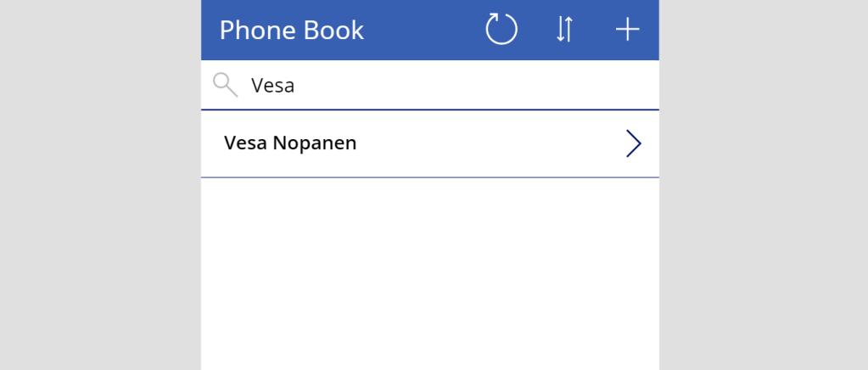Viewport: 868px width, 370px height.
Task: Click the empty white area below the contacts
Action: tap(429, 272)
